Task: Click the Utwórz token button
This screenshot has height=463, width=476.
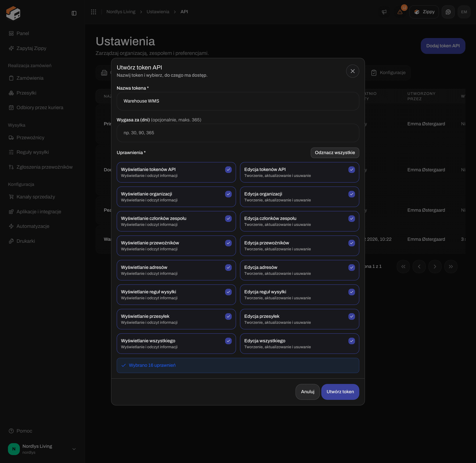Action: click(x=340, y=392)
